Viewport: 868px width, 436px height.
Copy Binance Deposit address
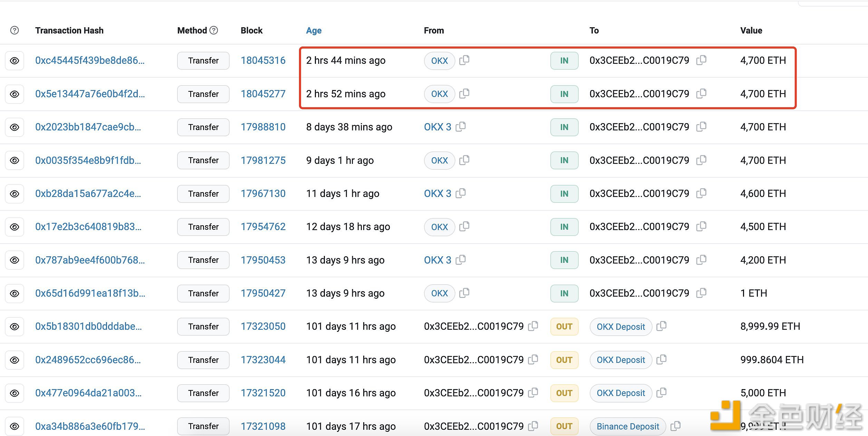click(675, 426)
